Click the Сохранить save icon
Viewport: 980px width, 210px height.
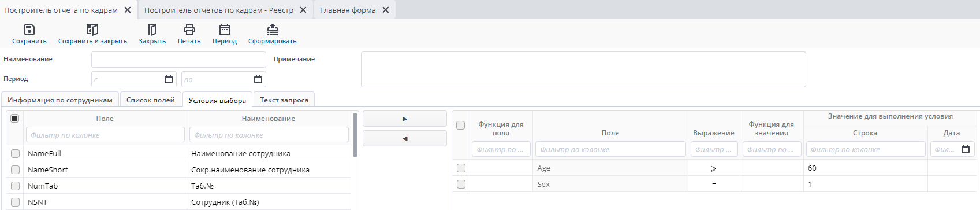click(x=29, y=30)
